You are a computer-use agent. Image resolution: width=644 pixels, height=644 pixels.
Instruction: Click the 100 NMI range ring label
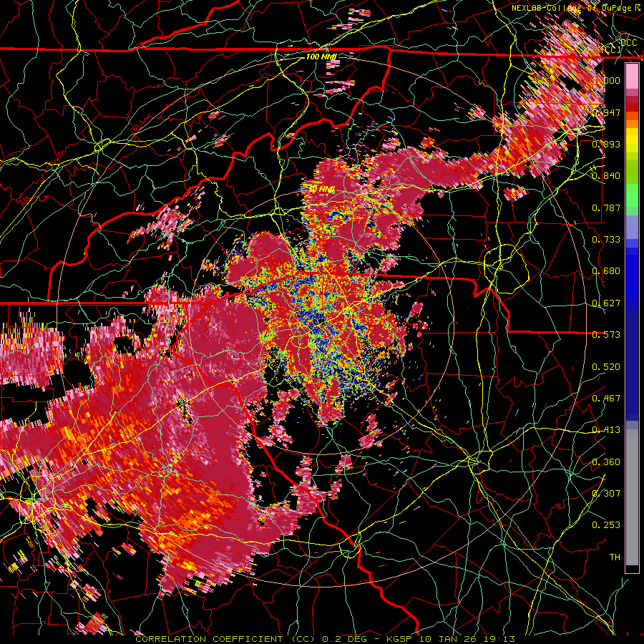(x=321, y=57)
